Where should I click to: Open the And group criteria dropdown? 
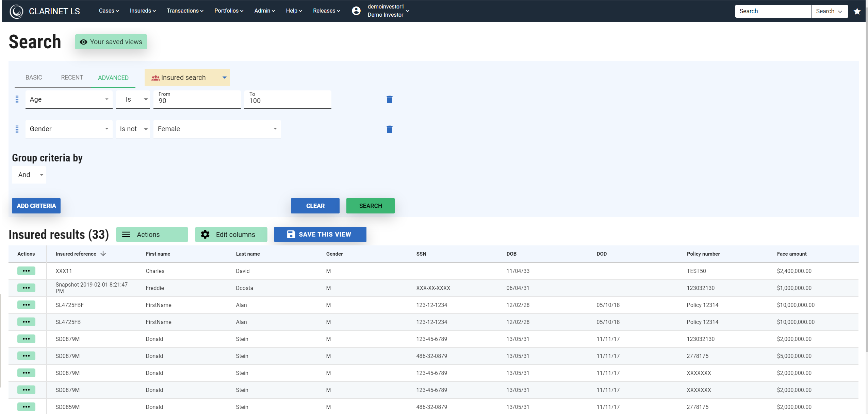29,175
